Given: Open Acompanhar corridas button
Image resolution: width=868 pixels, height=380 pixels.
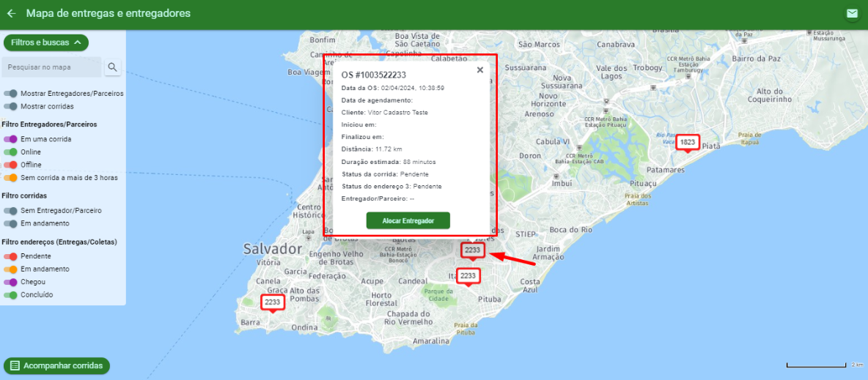Looking at the screenshot, I should click(x=57, y=365).
